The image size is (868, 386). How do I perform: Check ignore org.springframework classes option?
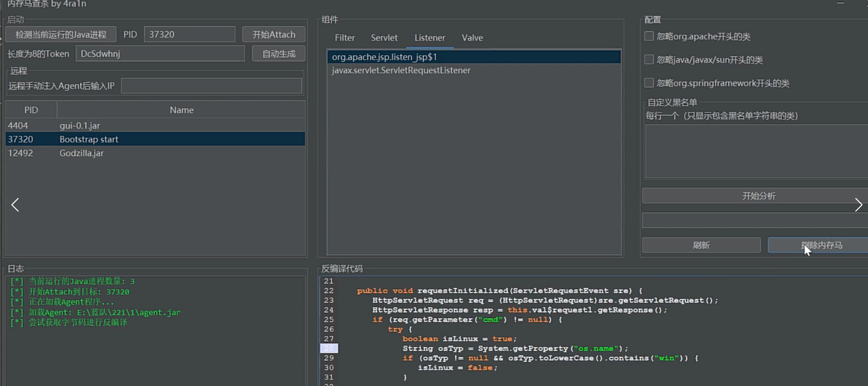click(x=649, y=83)
